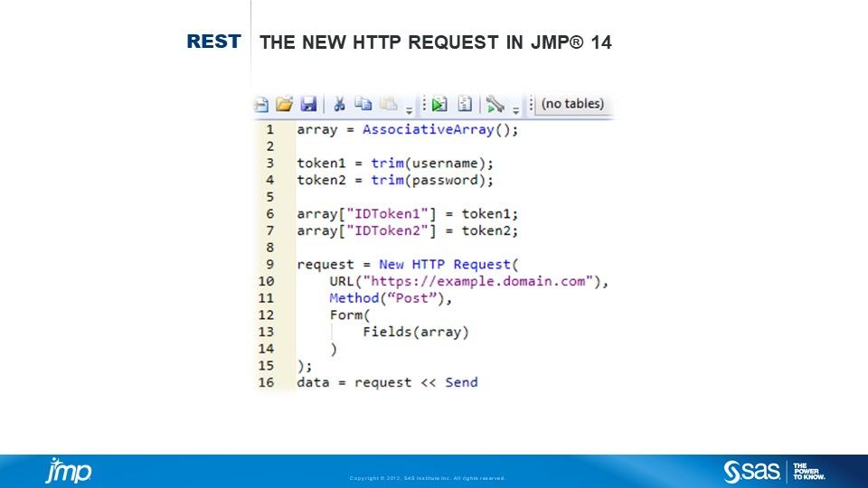This screenshot has width=868, height=488.
Task: Expand the toolbar overflow arrow after Paste
Action: [409, 110]
